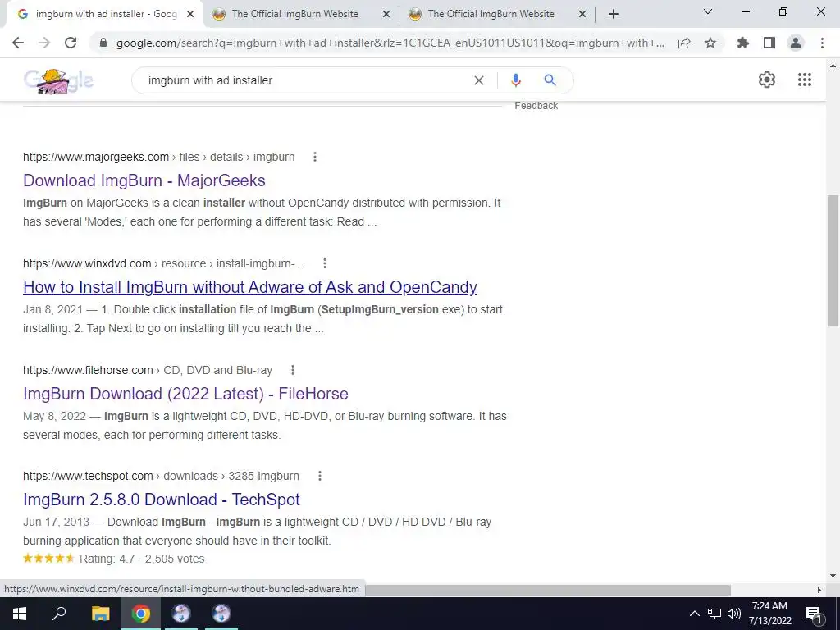Open the Chrome tab search chevron

[x=708, y=11]
